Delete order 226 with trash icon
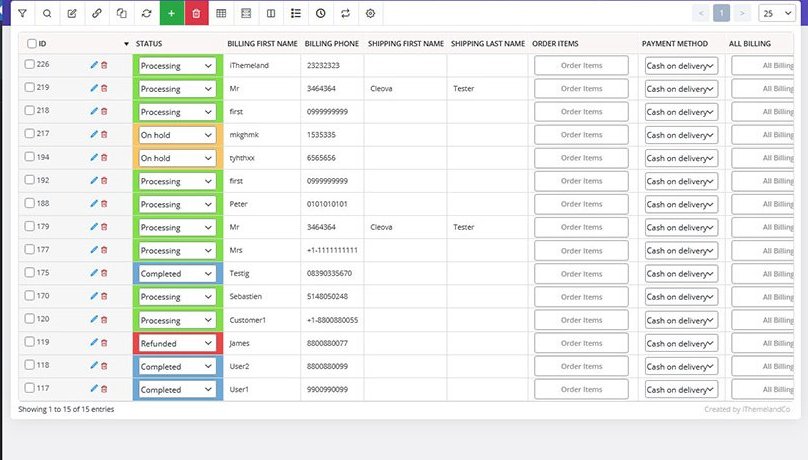Image resolution: width=808 pixels, height=460 pixels. click(104, 65)
